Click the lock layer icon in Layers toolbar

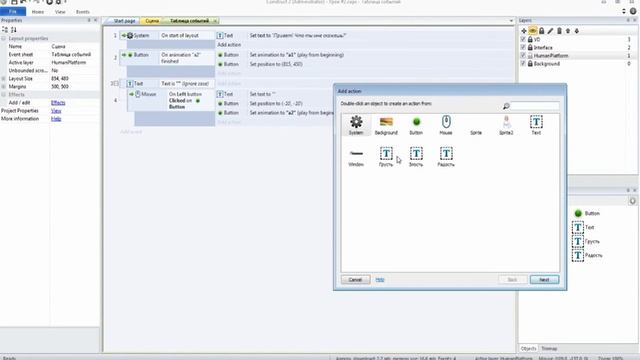(542, 31)
